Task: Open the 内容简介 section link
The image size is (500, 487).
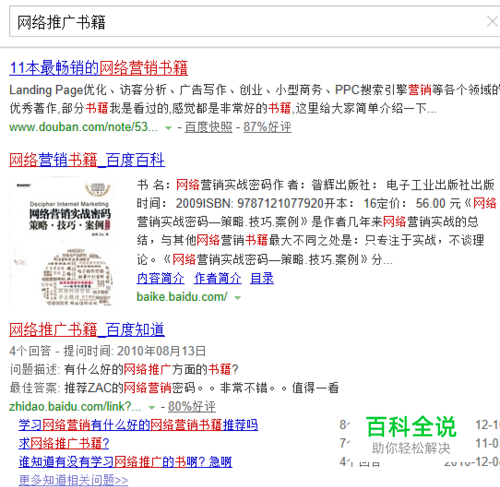Action: click(x=160, y=278)
